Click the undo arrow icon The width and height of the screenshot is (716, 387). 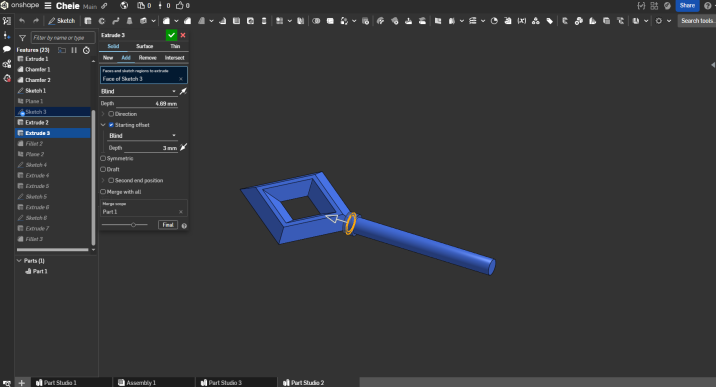[22, 21]
